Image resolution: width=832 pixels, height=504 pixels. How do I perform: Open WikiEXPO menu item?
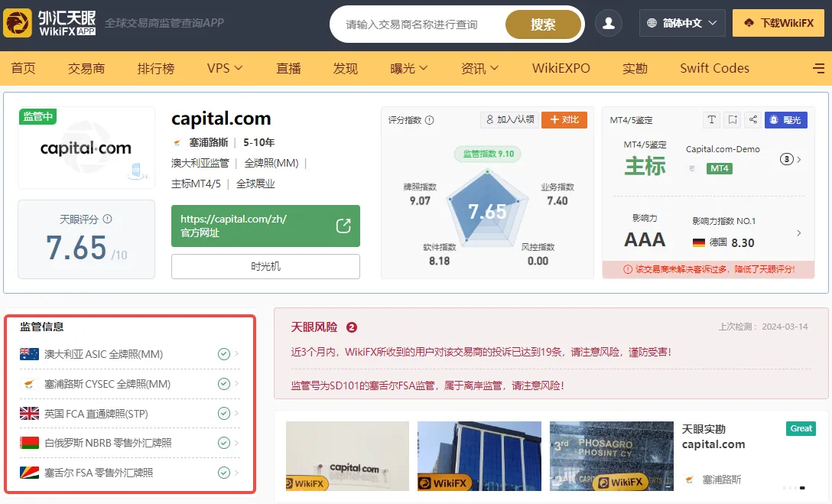[x=561, y=68]
